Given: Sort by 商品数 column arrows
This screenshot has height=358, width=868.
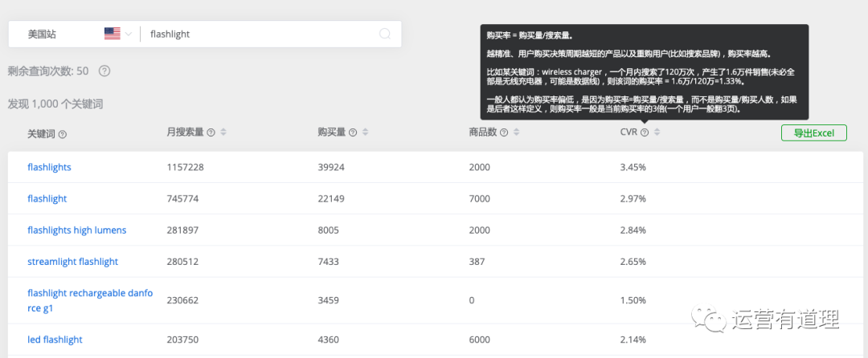Looking at the screenshot, I should pos(516,132).
